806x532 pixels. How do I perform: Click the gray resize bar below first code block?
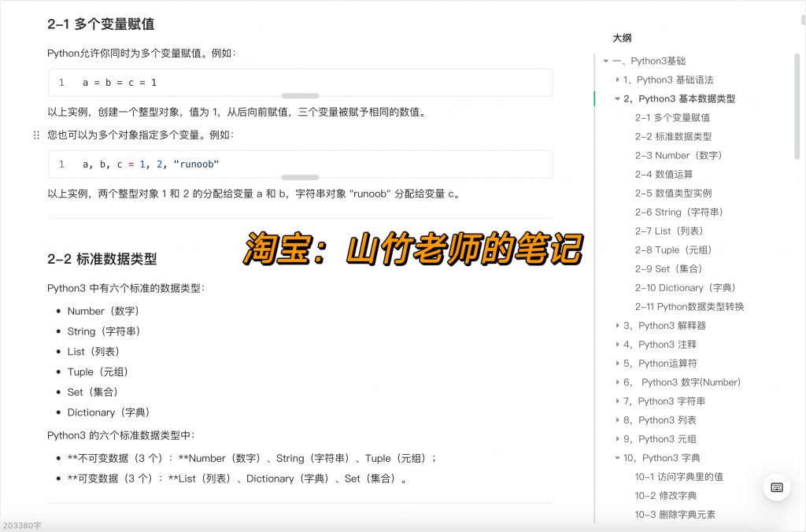coord(299,95)
